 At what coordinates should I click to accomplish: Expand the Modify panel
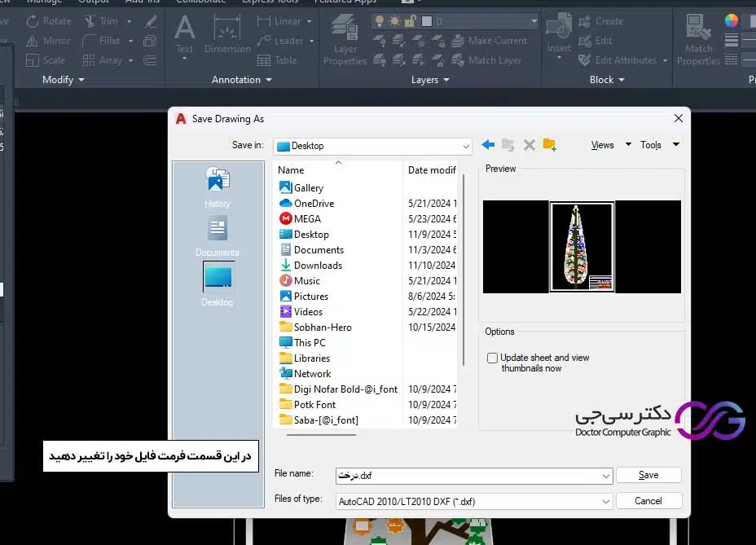coord(64,80)
